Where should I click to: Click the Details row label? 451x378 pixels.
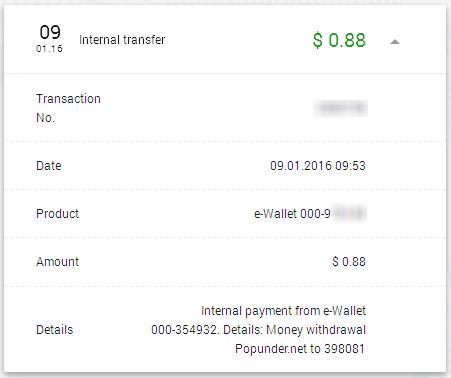(x=55, y=330)
